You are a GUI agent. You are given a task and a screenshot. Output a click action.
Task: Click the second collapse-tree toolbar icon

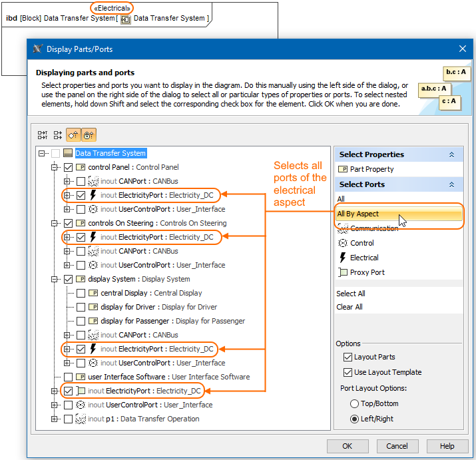(58, 134)
